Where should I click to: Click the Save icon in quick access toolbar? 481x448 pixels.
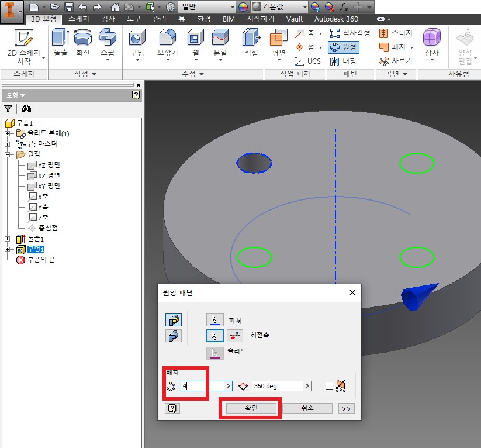pos(69,7)
